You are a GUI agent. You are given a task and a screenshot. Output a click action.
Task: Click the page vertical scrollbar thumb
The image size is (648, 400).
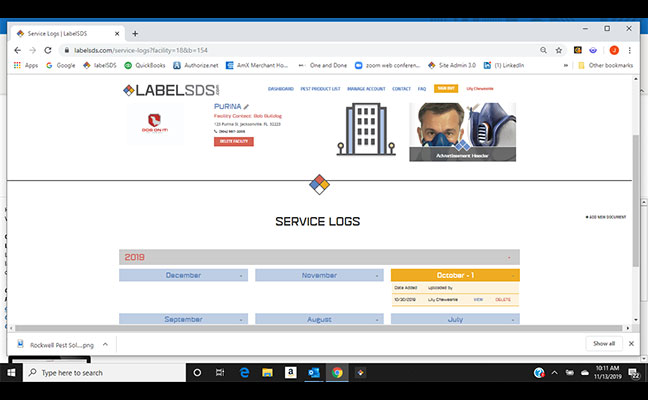coord(636,200)
